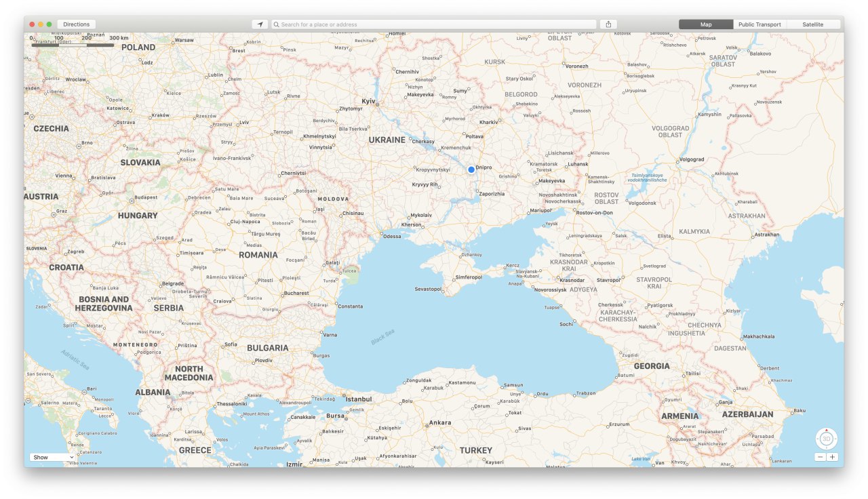Select the Sofia city label
The height and width of the screenshot is (499, 868).
[x=231, y=344]
